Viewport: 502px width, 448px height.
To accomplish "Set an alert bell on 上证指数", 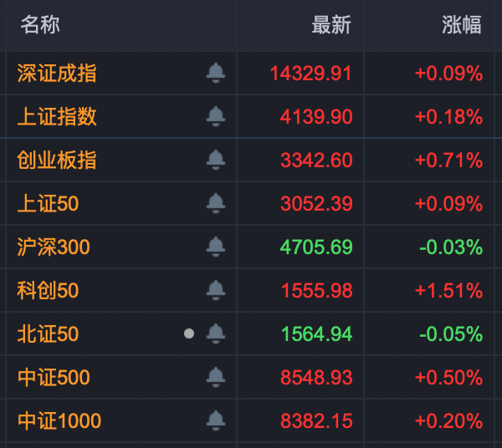I will (216, 116).
